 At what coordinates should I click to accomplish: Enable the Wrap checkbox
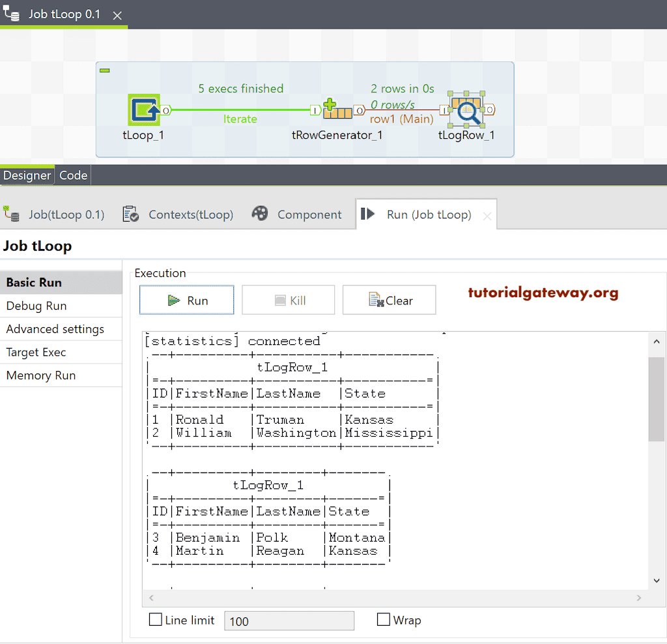(383, 620)
